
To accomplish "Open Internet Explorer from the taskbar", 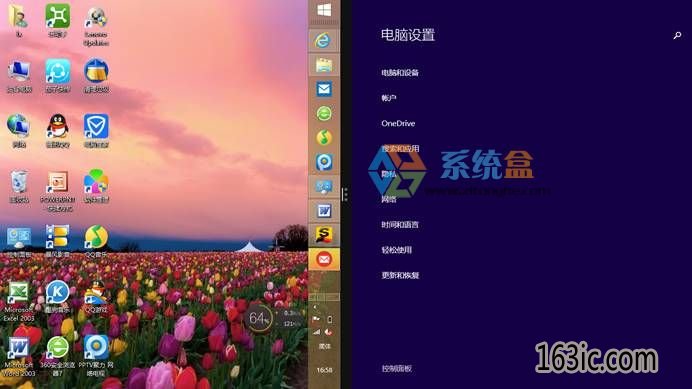I will click(x=324, y=41).
